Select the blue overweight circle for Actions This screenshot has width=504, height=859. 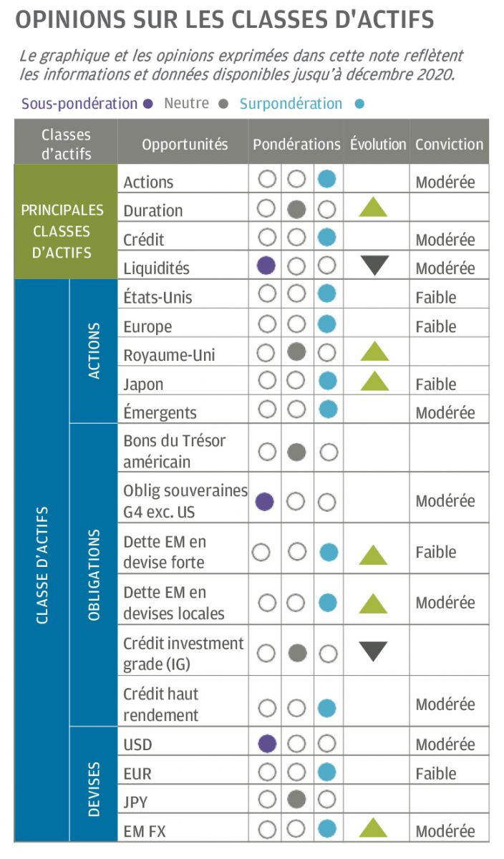pyautogui.click(x=327, y=179)
